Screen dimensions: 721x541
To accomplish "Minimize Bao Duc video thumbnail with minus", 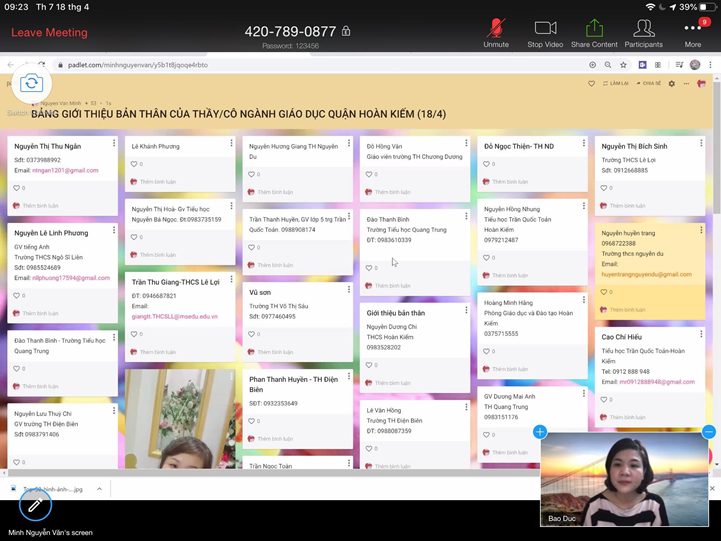I will click(x=709, y=432).
